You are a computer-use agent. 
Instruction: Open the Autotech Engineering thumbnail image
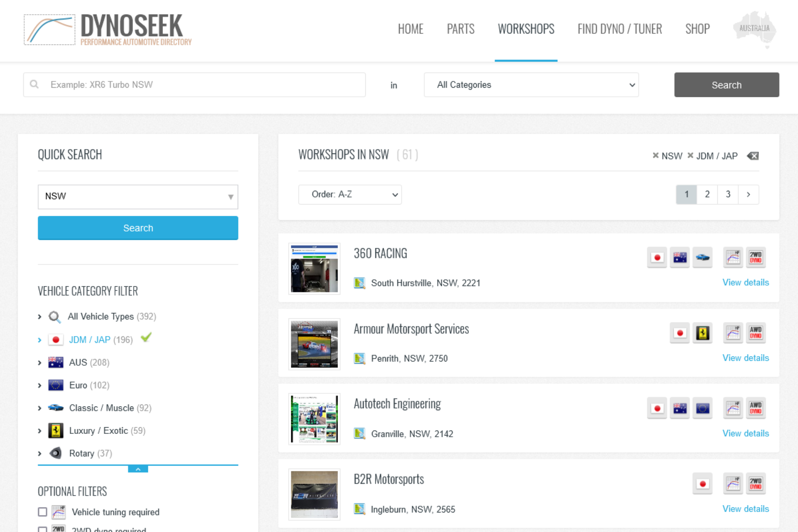pyautogui.click(x=314, y=419)
